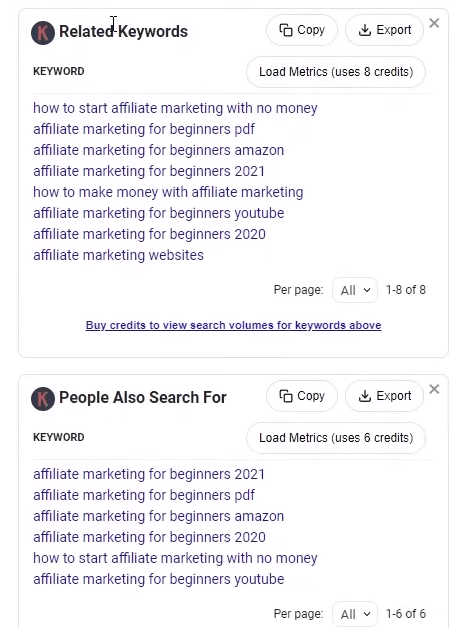
Task: Click the '1-8 of 8' pagination text
Action: (406, 290)
